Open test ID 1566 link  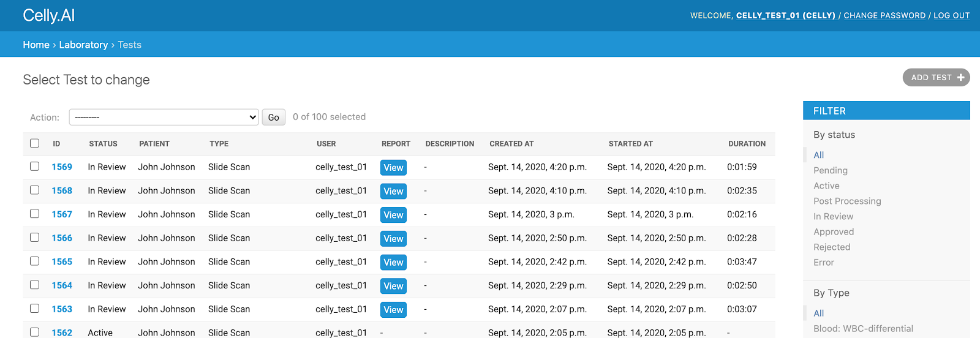click(62, 238)
